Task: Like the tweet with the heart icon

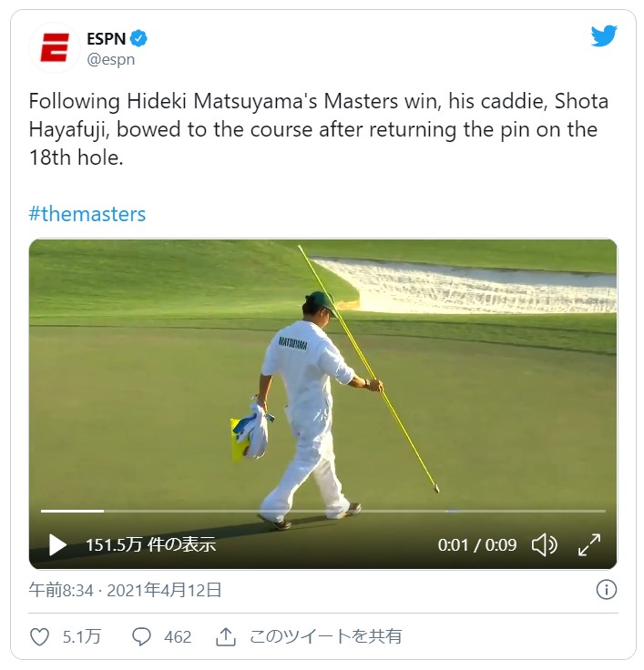Action: click(39, 636)
